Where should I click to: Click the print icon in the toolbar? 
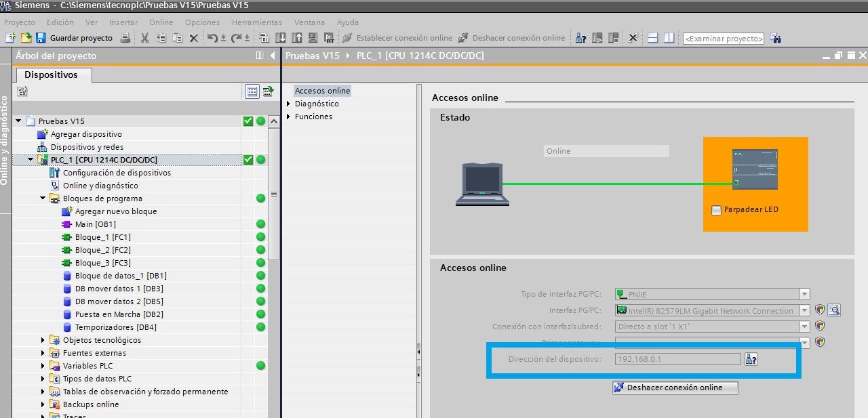(x=126, y=38)
